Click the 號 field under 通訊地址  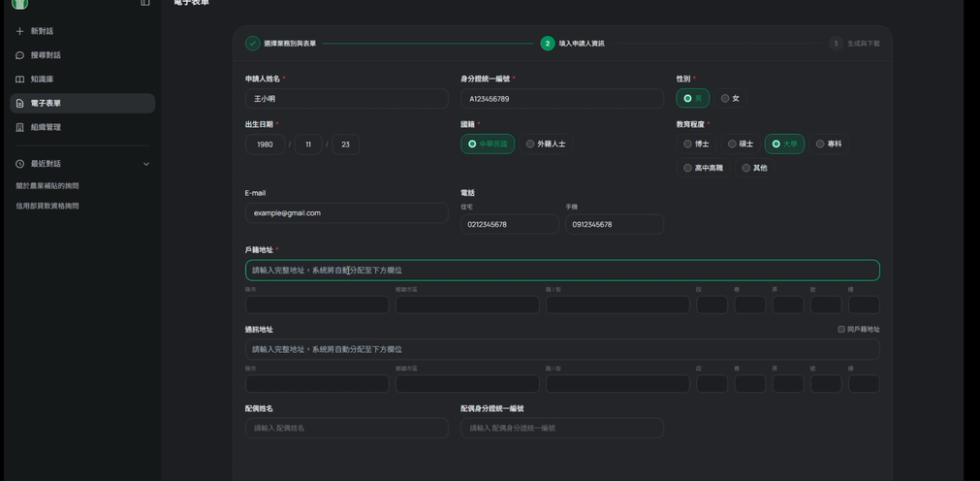click(826, 383)
